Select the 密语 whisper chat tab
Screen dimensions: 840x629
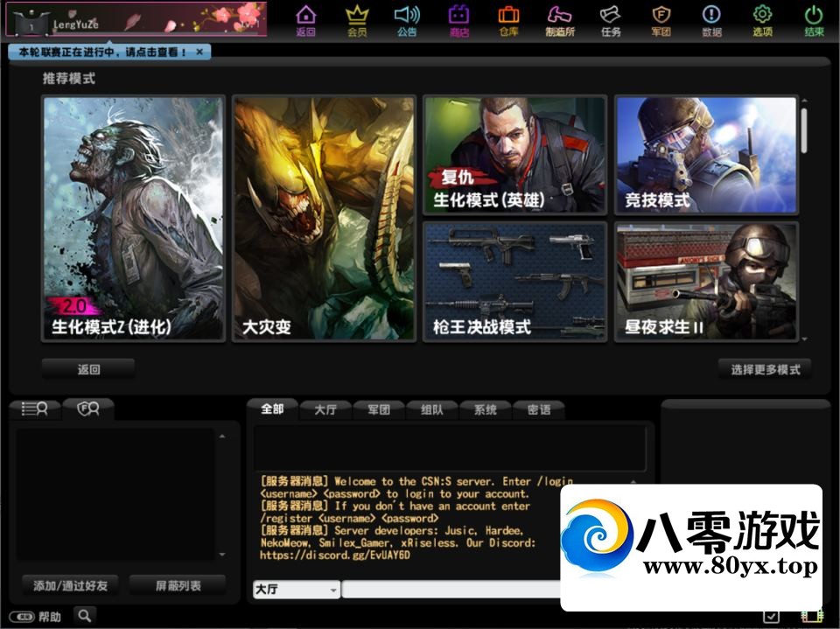pos(539,410)
